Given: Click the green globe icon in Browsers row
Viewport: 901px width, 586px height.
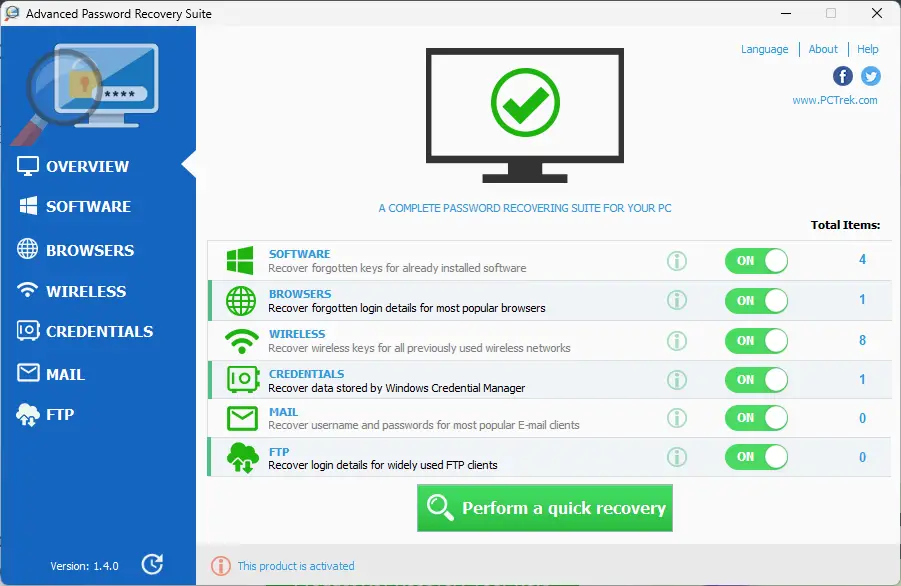Looking at the screenshot, I should [x=241, y=301].
